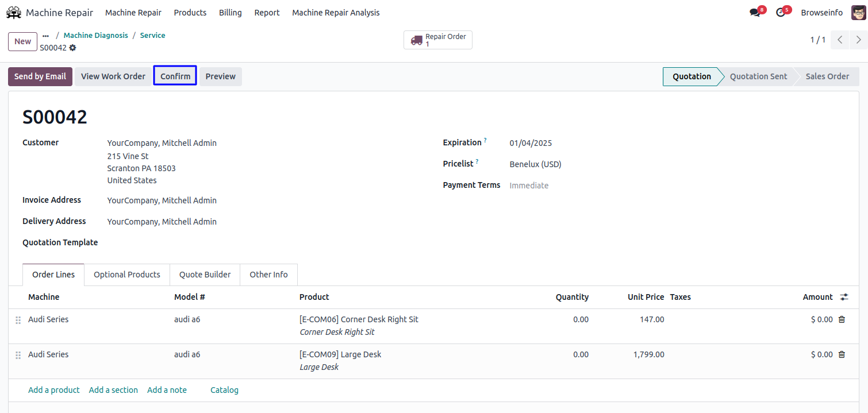Switch to the Optional Products tab
The height and width of the screenshot is (413, 868).
click(x=127, y=275)
